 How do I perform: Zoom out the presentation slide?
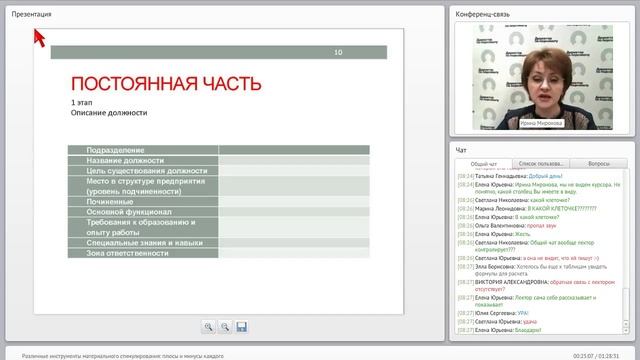225,327
